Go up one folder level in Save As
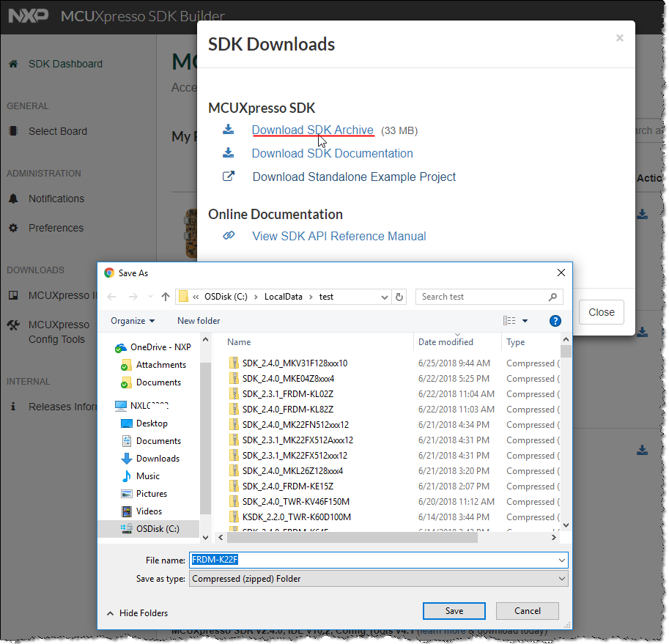Viewport: 669px width, 644px height. tap(166, 297)
